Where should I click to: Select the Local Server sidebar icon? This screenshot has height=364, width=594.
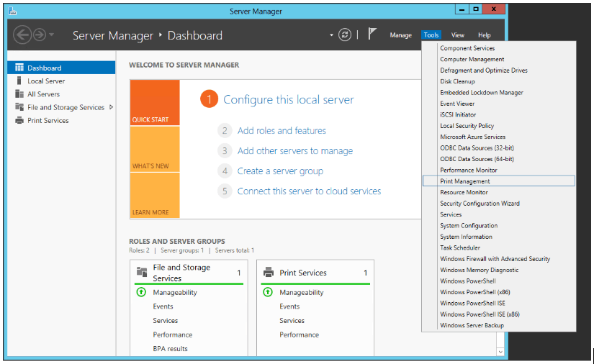(x=19, y=81)
